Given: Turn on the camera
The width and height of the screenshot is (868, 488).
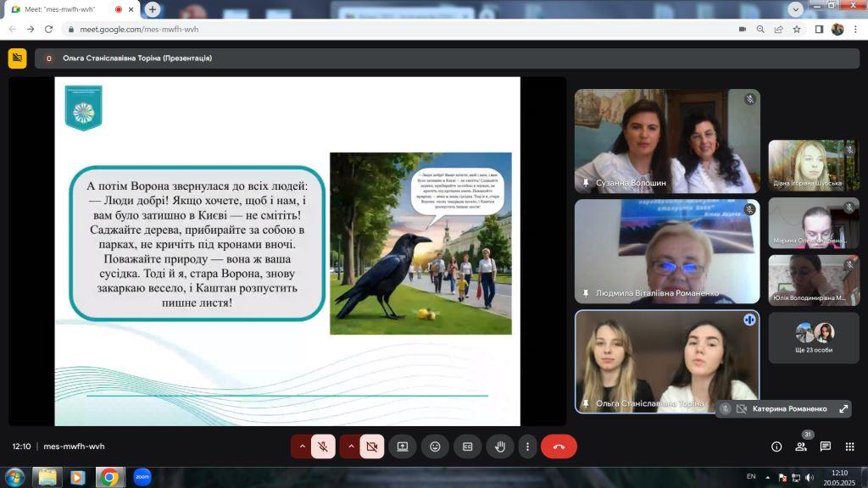Looking at the screenshot, I should pyautogui.click(x=371, y=446).
